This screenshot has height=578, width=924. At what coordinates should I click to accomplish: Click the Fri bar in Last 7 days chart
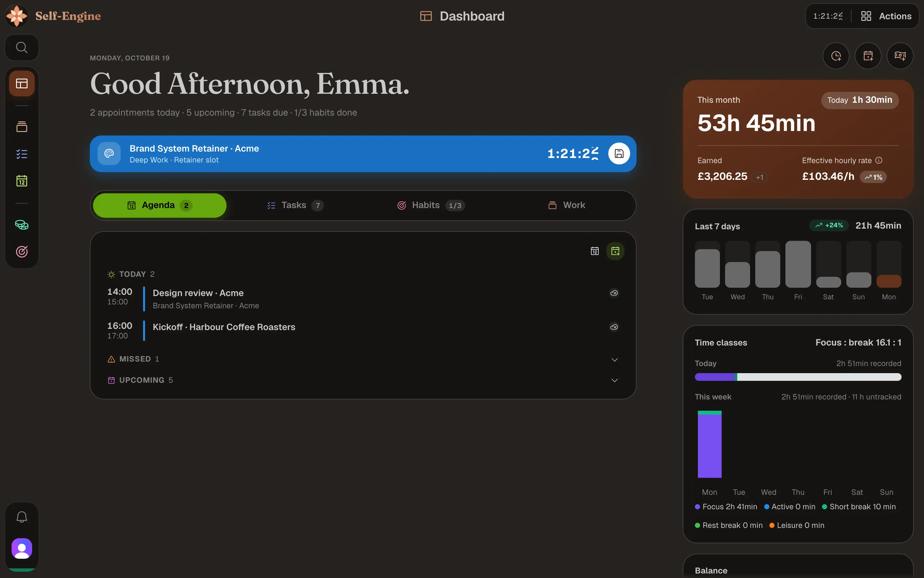(798, 264)
